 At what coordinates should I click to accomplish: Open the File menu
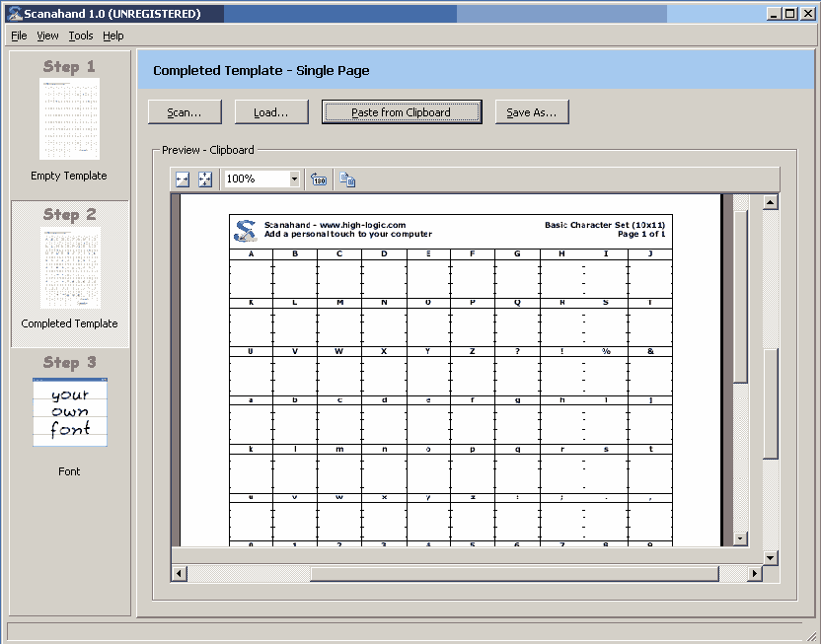pos(19,36)
